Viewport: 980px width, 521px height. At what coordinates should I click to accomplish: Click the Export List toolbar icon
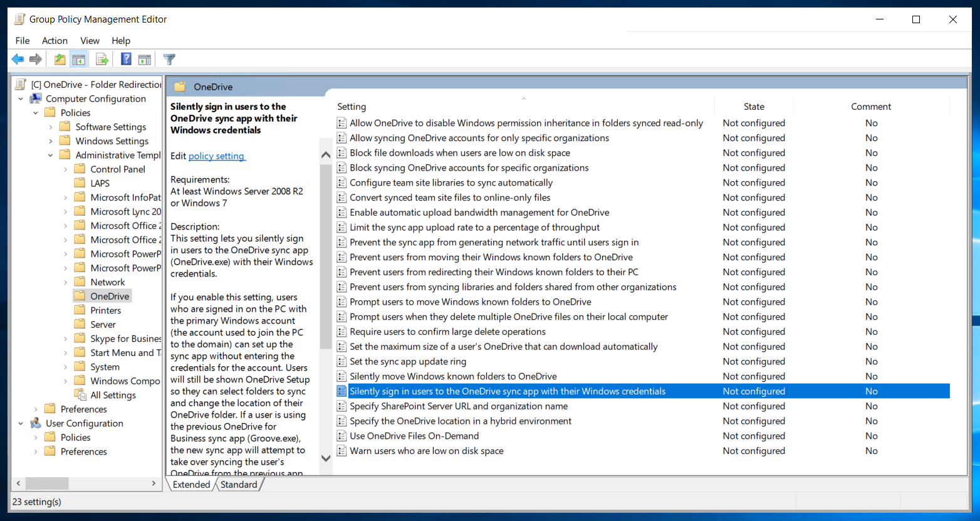(x=102, y=60)
